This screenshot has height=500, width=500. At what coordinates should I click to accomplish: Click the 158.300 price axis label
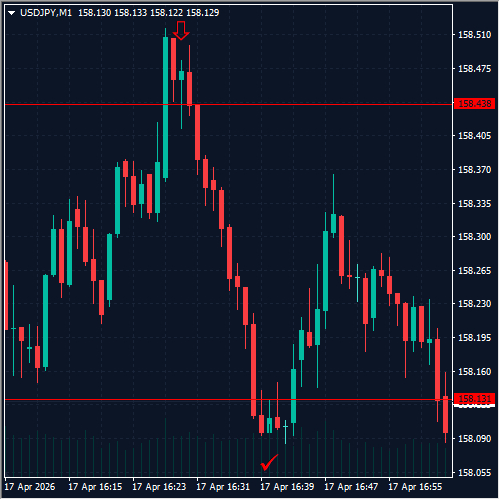[474, 237]
